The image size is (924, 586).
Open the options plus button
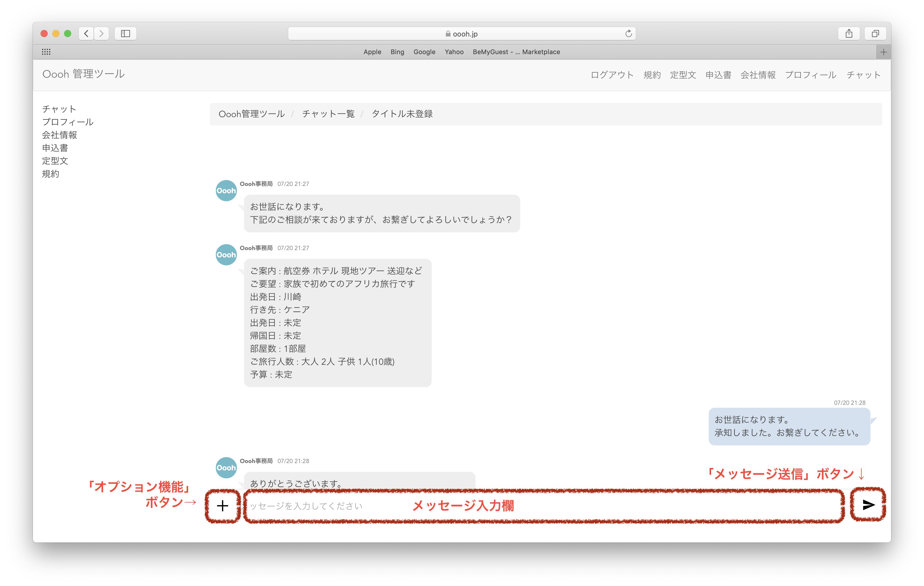[x=223, y=505]
